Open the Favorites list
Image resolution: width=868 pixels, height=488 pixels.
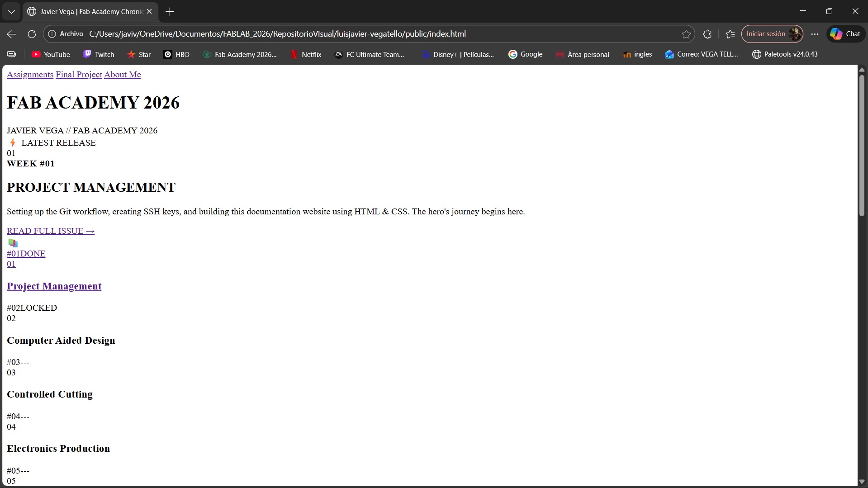(x=730, y=34)
